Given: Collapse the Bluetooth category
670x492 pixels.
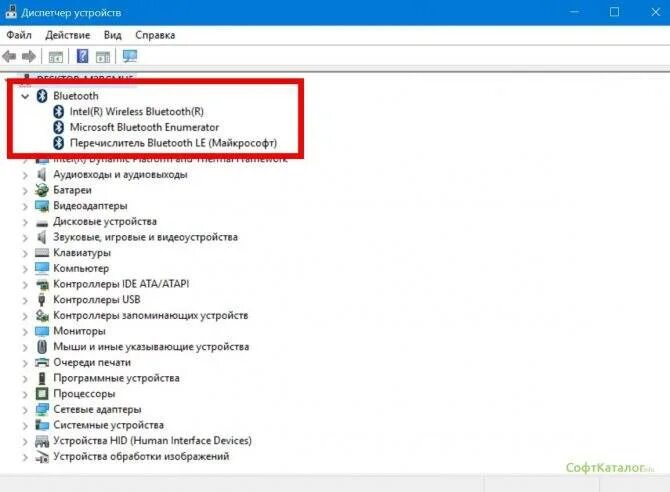Looking at the screenshot, I should tap(25, 96).
